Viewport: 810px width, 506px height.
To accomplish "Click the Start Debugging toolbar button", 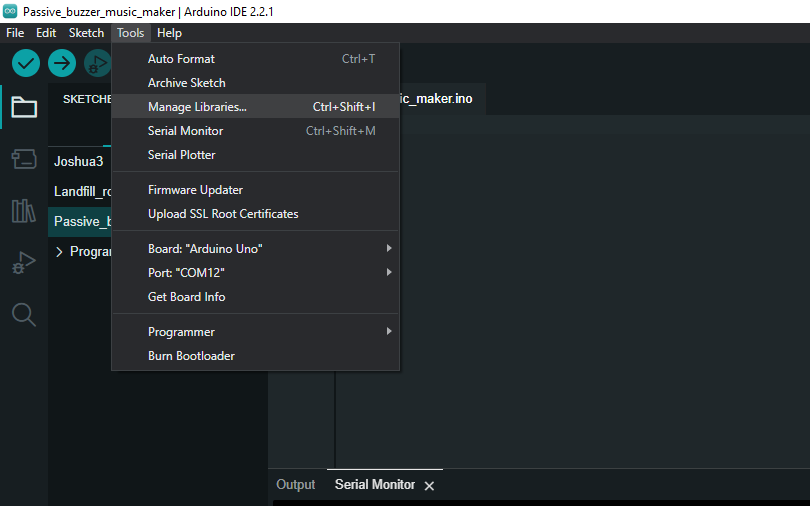I will (x=98, y=63).
